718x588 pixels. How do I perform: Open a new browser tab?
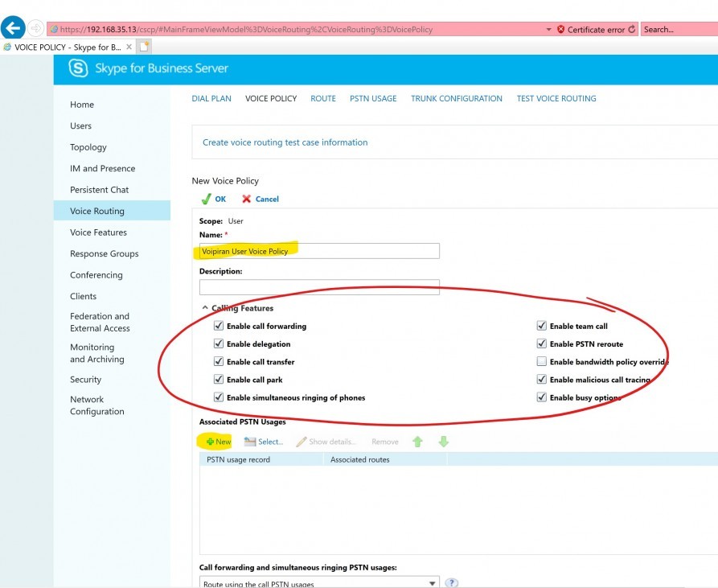(144, 47)
